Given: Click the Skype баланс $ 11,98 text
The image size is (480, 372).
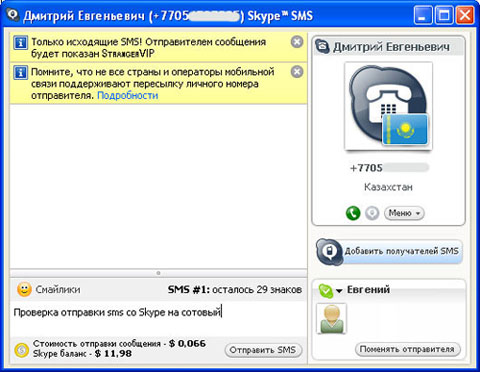Looking at the screenshot, I should pos(82,354).
